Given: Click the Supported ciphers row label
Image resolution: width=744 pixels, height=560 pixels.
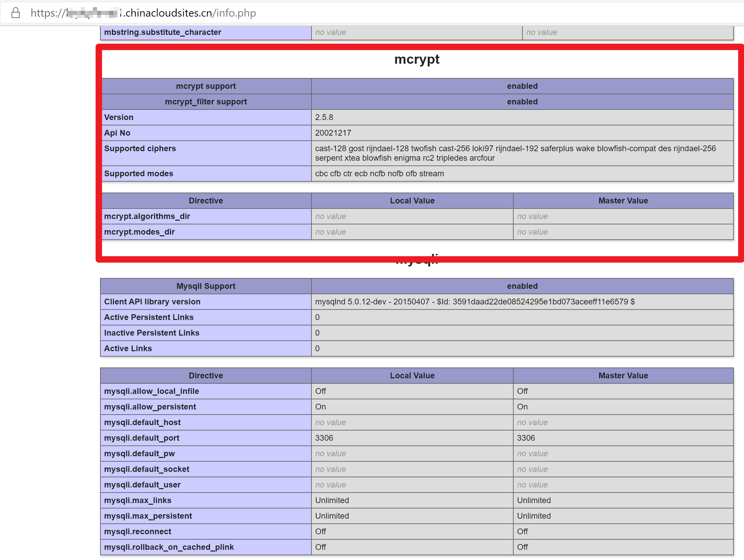Looking at the screenshot, I should (140, 148).
